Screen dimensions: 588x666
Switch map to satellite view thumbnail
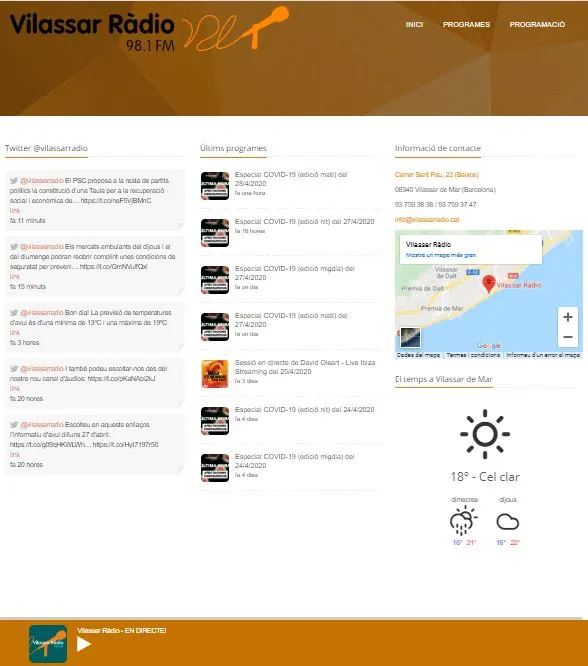[410, 338]
